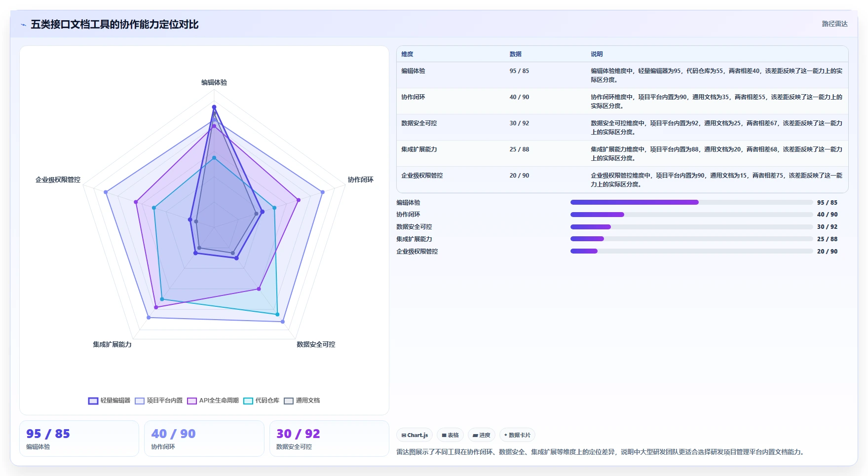868x476 pixels.
Task: Click the 代码仓库 legend label
Action: click(267, 401)
